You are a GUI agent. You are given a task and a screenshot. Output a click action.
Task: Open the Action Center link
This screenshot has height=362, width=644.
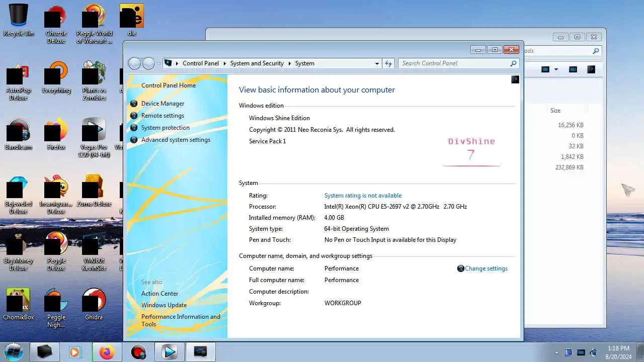159,294
